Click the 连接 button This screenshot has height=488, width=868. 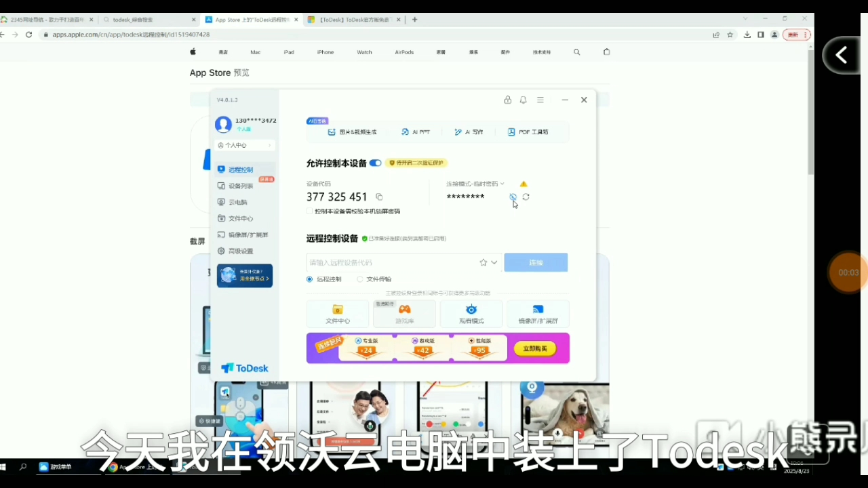pyautogui.click(x=536, y=262)
